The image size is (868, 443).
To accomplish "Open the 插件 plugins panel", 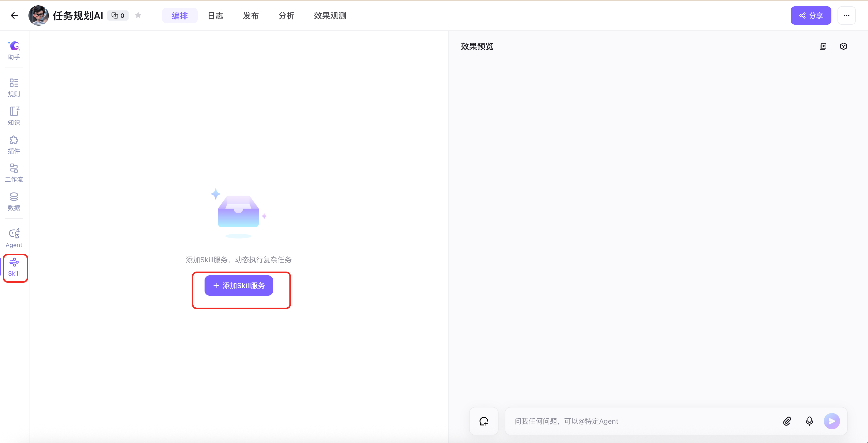I will click(14, 145).
